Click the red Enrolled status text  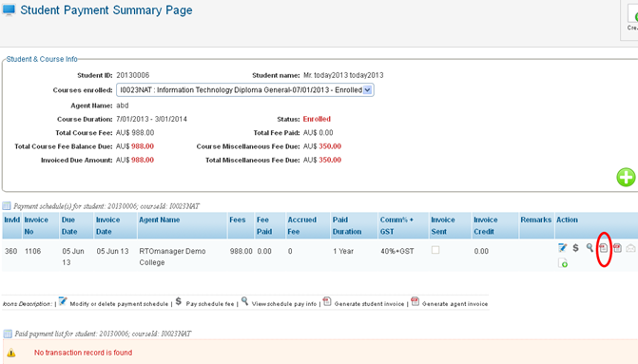pyautogui.click(x=317, y=119)
